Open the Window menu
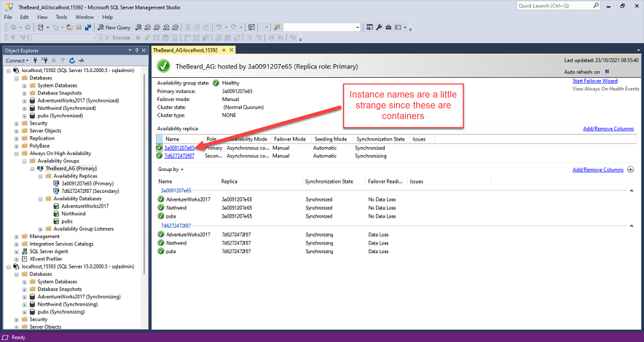Viewport: 644px width, 342px height. coord(85,17)
